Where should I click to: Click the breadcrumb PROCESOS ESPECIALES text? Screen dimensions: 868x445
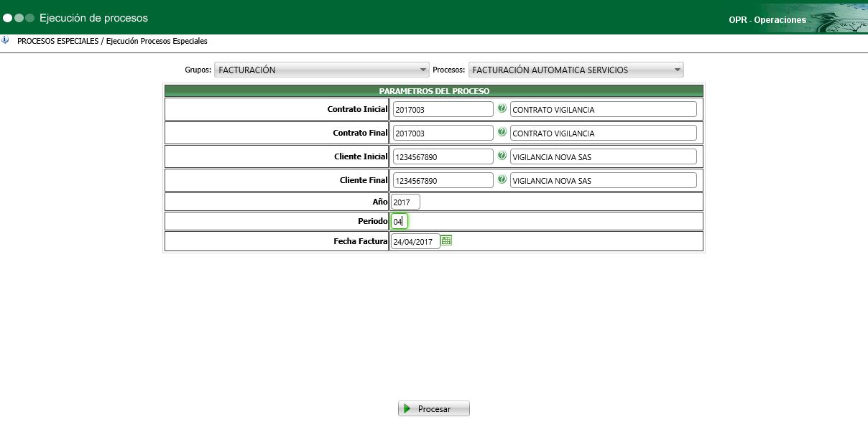point(57,41)
